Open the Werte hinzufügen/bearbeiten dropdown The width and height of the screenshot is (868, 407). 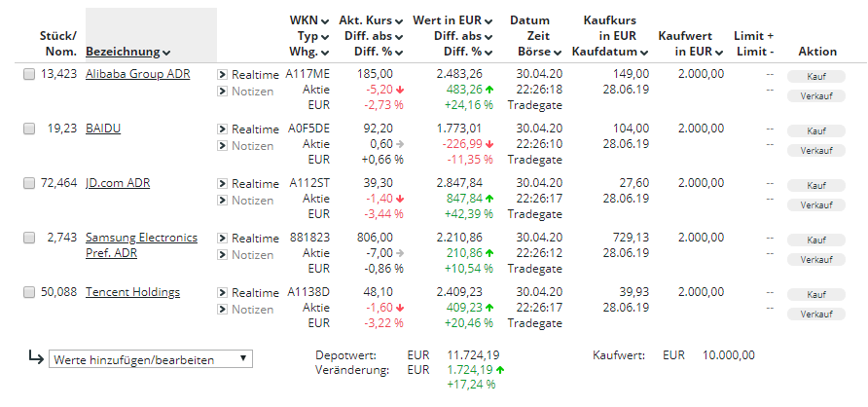150,359
